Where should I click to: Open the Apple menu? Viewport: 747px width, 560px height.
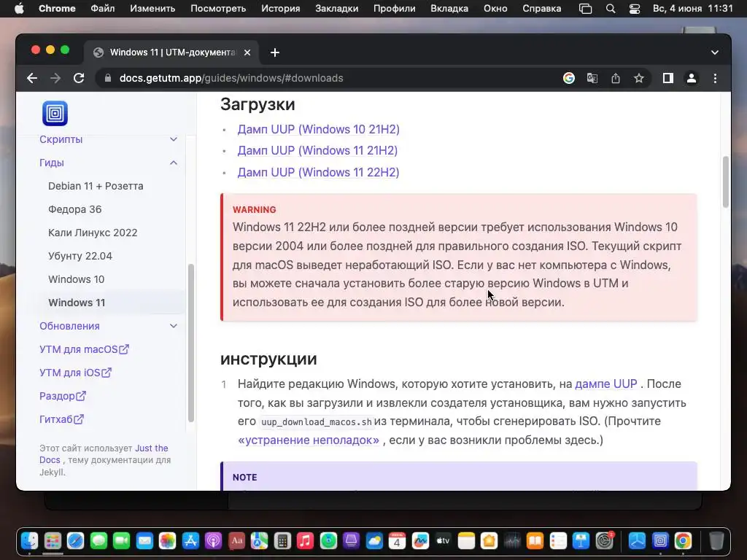[x=19, y=9]
